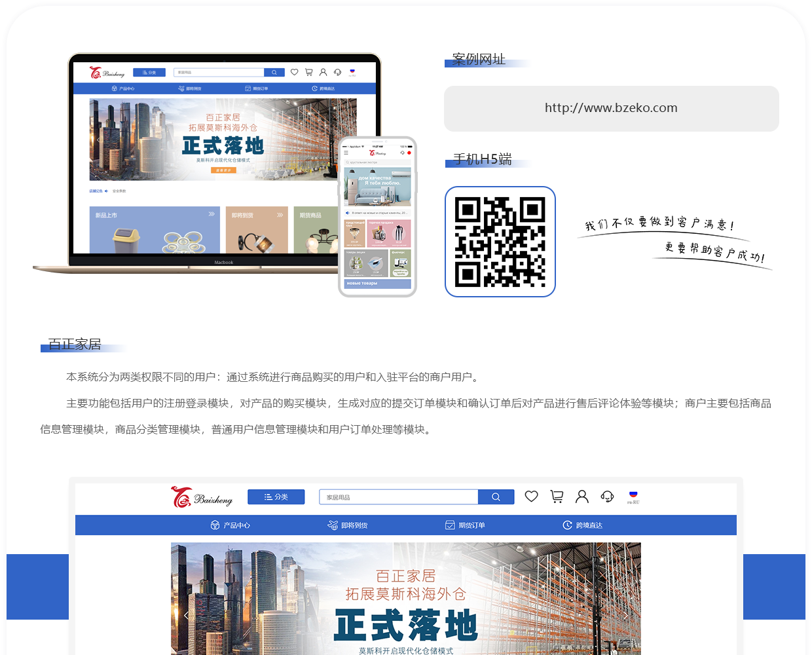Click the новые товары bar in phone mockup

[378, 284]
